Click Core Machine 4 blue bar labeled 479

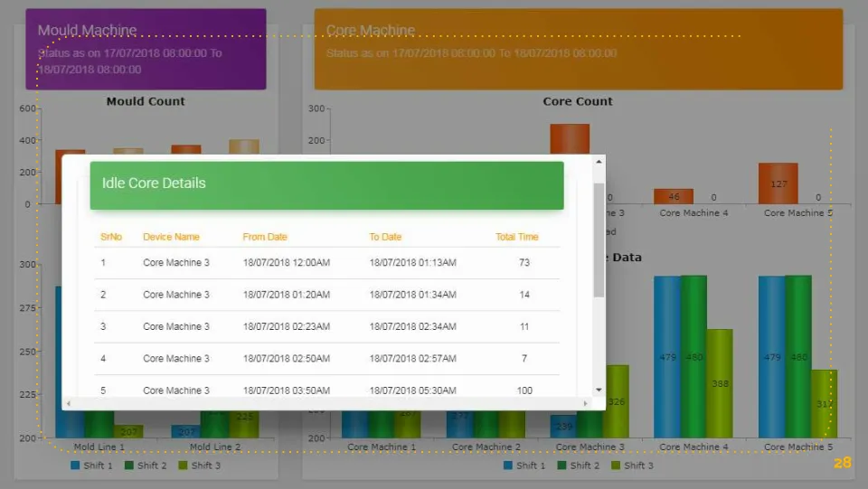(667, 357)
